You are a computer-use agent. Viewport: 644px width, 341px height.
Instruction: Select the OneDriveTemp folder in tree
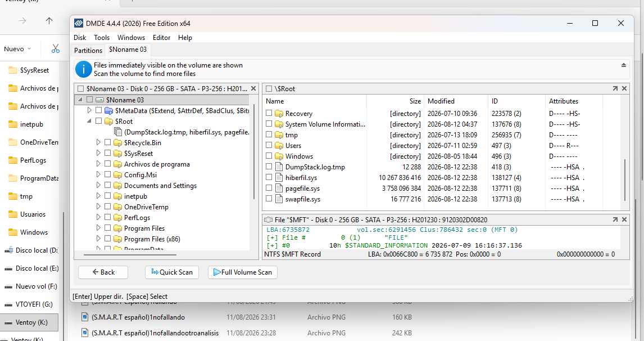point(146,207)
